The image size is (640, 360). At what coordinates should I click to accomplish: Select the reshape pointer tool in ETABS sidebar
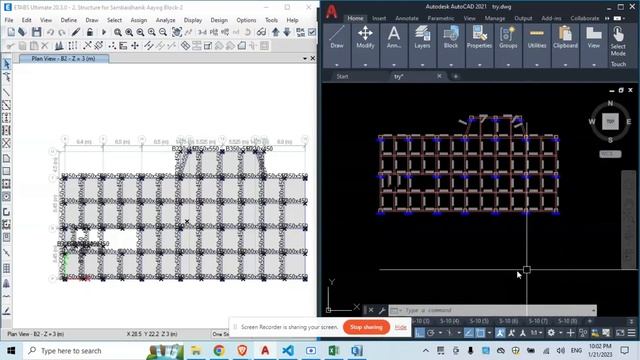pyautogui.click(x=7, y=76)
